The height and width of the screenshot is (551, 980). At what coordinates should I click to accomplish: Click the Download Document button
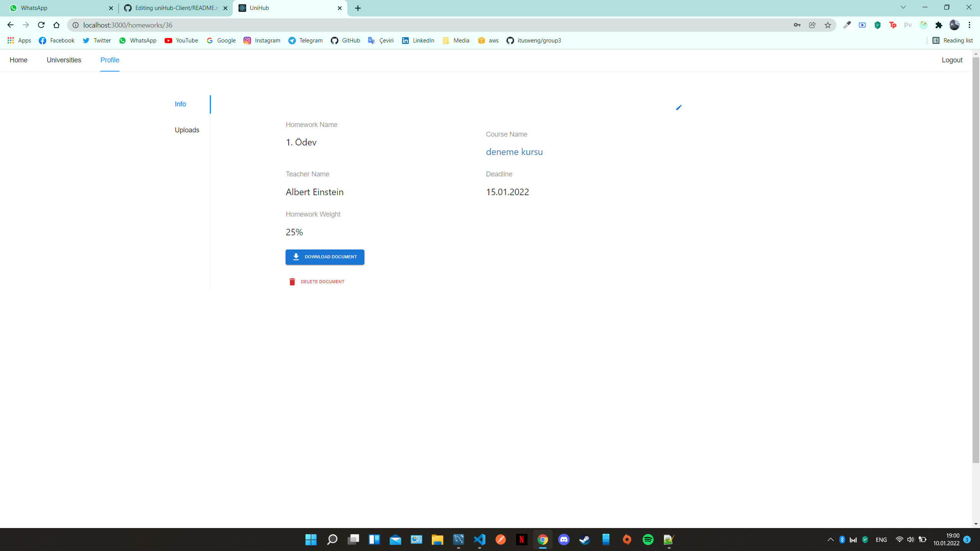point(325,257)
